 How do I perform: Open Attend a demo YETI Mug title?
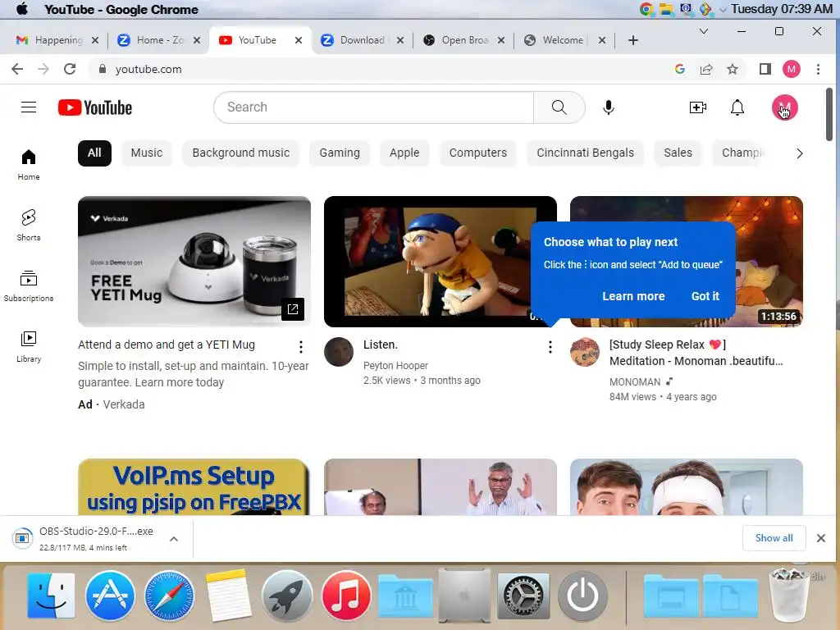click(166, 345)
